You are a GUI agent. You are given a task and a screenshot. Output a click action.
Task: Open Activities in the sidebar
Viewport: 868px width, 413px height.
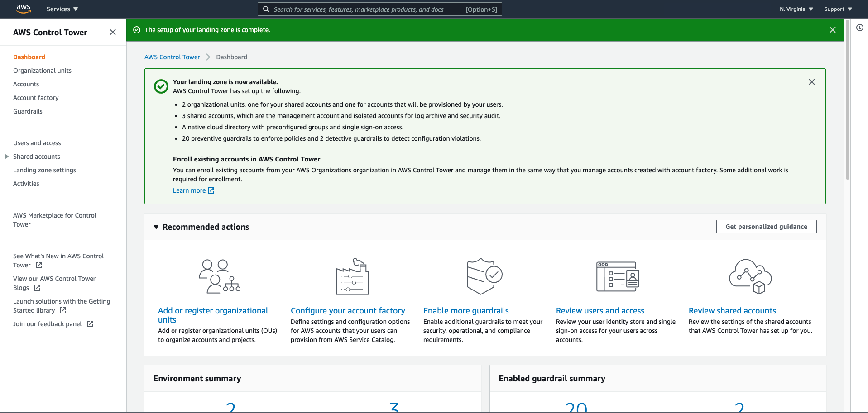tap(26, 184)
